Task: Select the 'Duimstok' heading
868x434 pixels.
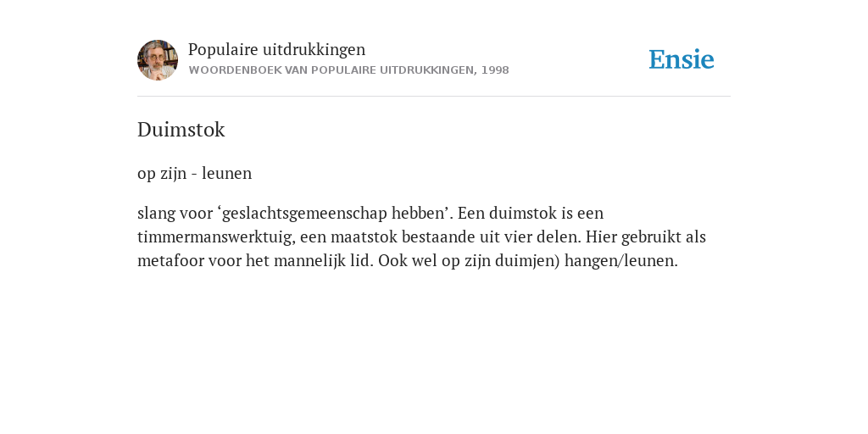Action: point(181,130)
